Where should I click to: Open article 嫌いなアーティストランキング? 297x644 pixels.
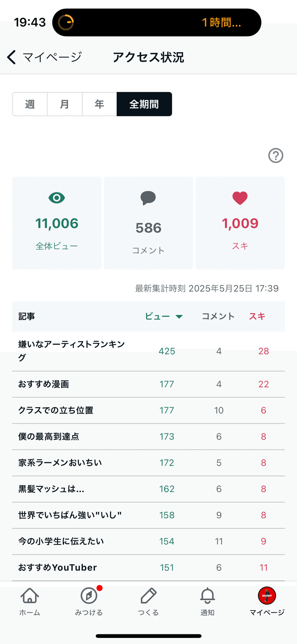(x=71, y=351)
